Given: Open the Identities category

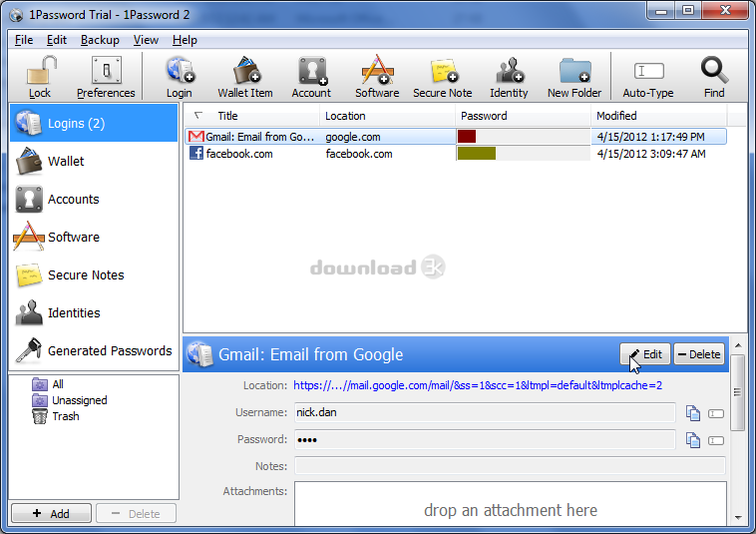Looking at the screenshot, I should pos(94,313).
